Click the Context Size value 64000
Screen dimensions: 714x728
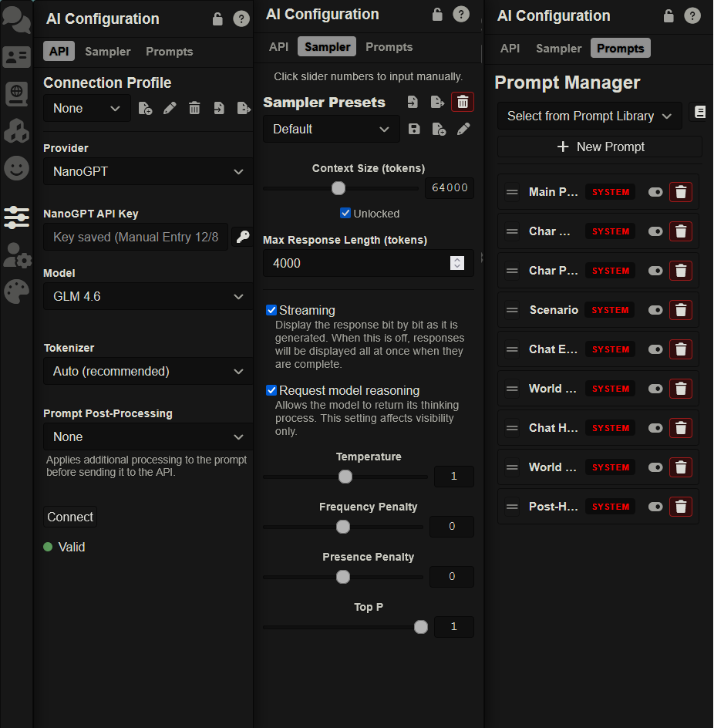[450, 187]
